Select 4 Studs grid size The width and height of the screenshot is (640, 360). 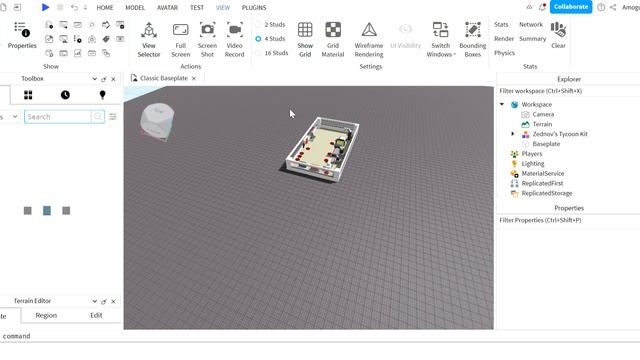pos(270,39)
